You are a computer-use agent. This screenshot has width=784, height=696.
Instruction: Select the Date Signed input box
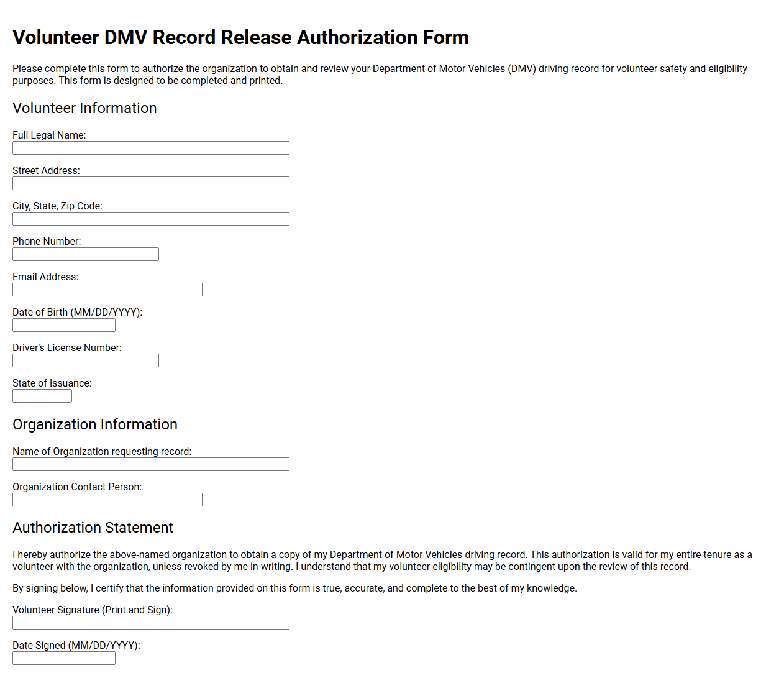click(64, 658)
